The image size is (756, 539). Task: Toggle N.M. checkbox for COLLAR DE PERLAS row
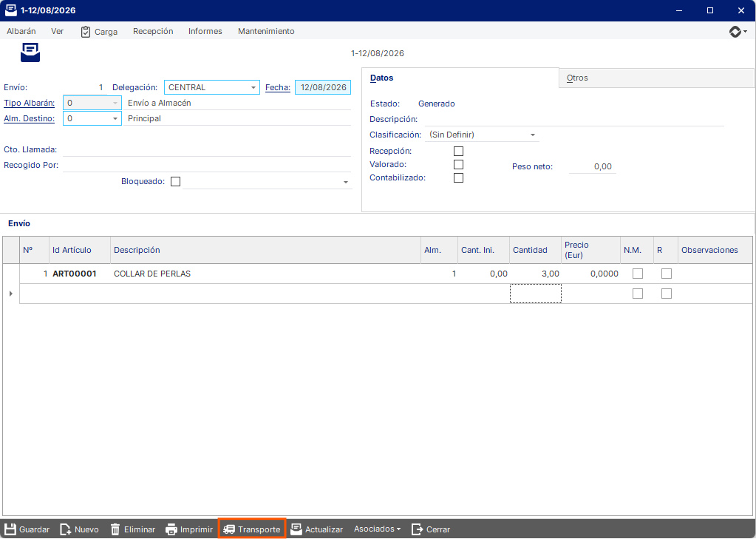coord(638,274)
